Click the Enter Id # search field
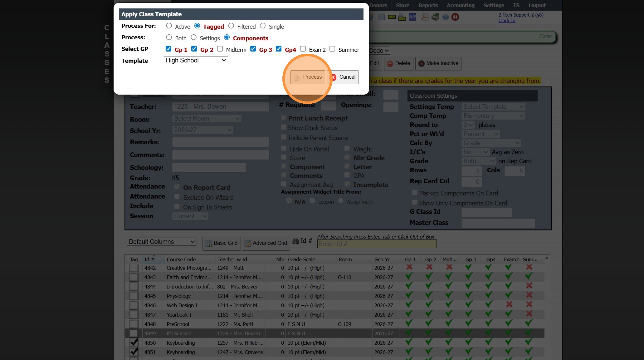The image size is (644, 360). pyautogui.click(x=377, y=244)
